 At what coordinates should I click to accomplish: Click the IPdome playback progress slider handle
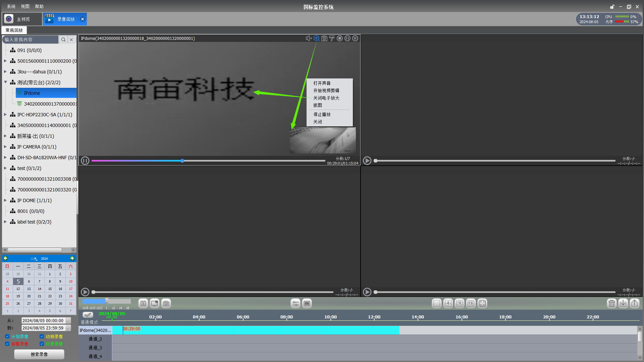tap(182, 161)
